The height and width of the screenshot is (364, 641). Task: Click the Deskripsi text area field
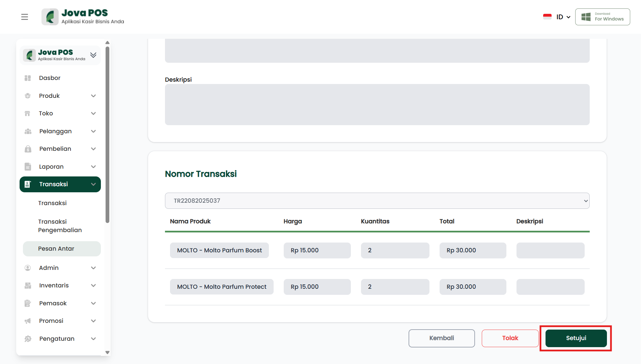point(377,105)
